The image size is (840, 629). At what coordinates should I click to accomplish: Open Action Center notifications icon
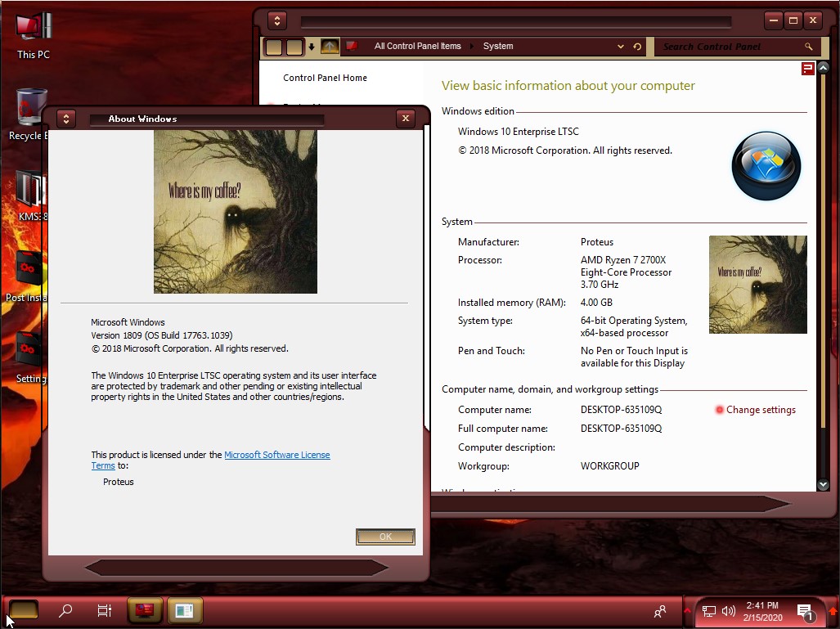pos(805,611)
